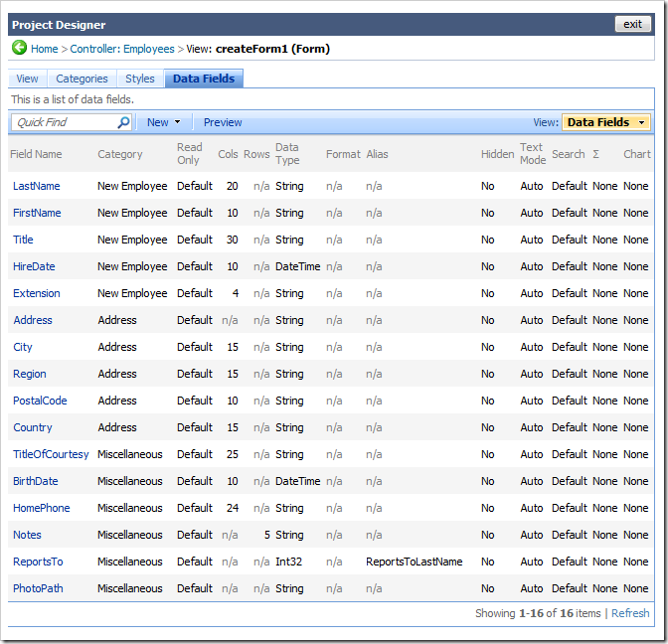The width and height of the screenshot is (668, 644).
Task: Sort by Rows column header
Action: pos(256,154)
